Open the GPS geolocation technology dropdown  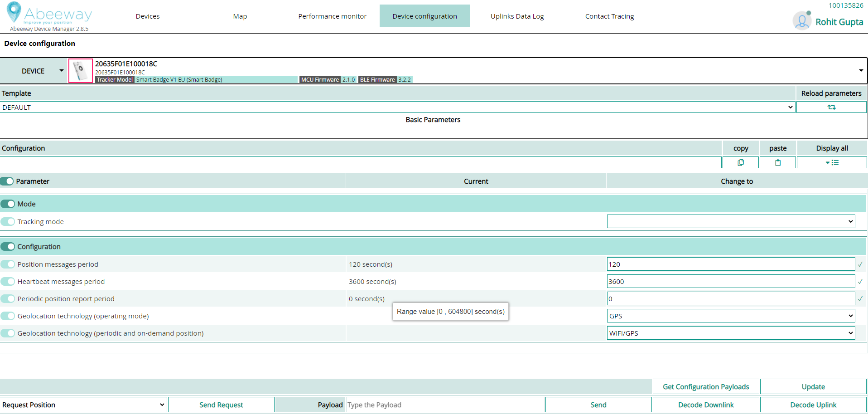click(x=731, y=316)
